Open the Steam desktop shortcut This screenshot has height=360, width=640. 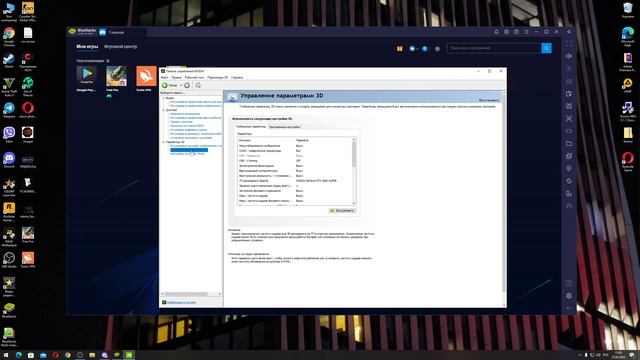[9, 61]
